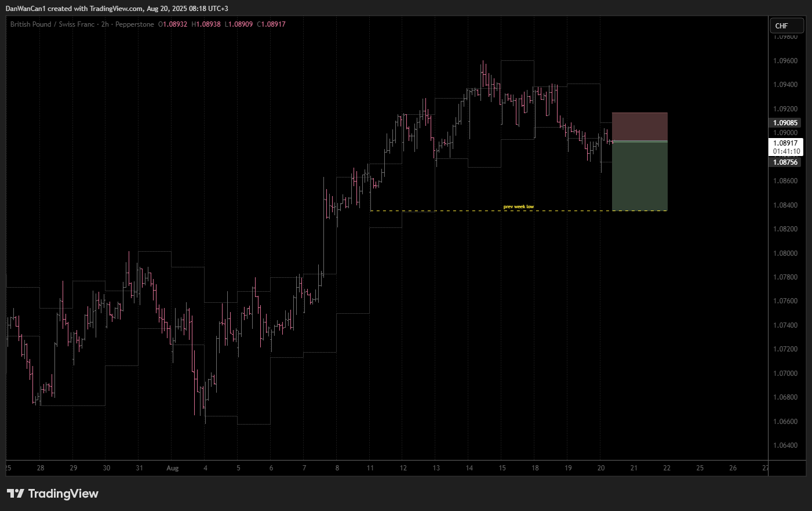Click date 21 on the time axis
812x511 pixels.
tap(634, 468)
